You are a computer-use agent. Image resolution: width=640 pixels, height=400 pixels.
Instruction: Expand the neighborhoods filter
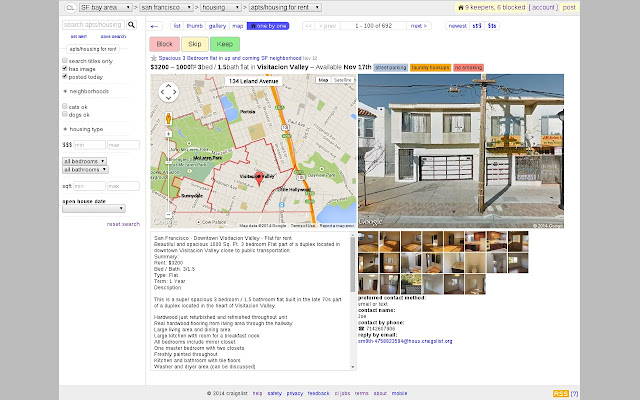coord(86,91)
